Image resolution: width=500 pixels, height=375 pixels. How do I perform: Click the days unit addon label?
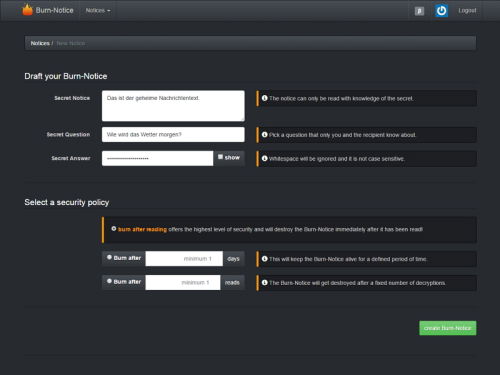click(233, 259)
